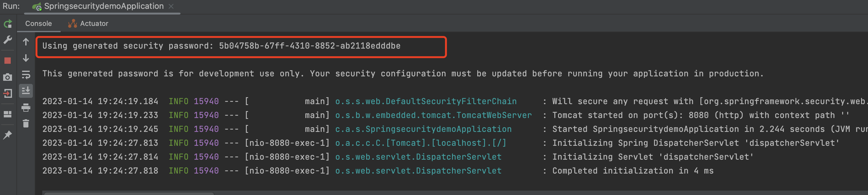The height and width of the screenshot is (195, 868).
Task: Open the restore layout icon
Action: (8, 114)
